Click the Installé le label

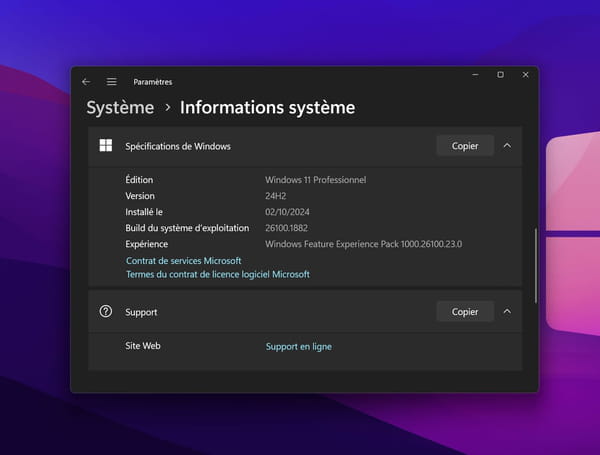coord(144,212)
